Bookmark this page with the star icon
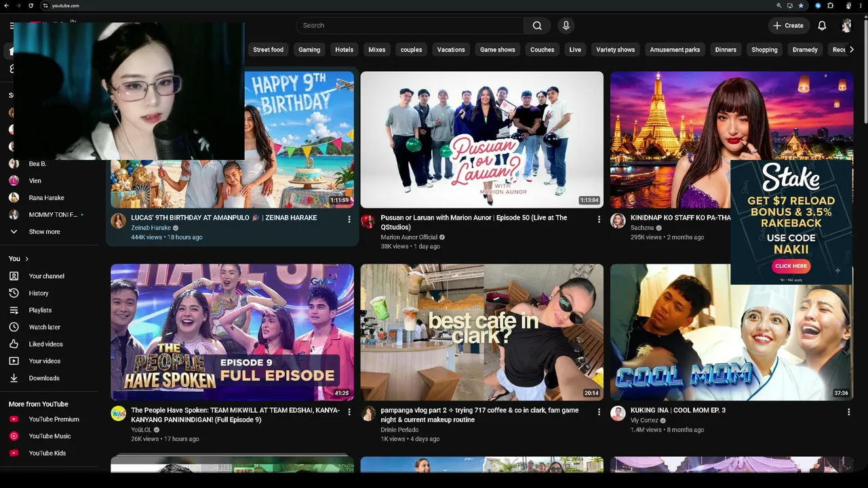 801,5
